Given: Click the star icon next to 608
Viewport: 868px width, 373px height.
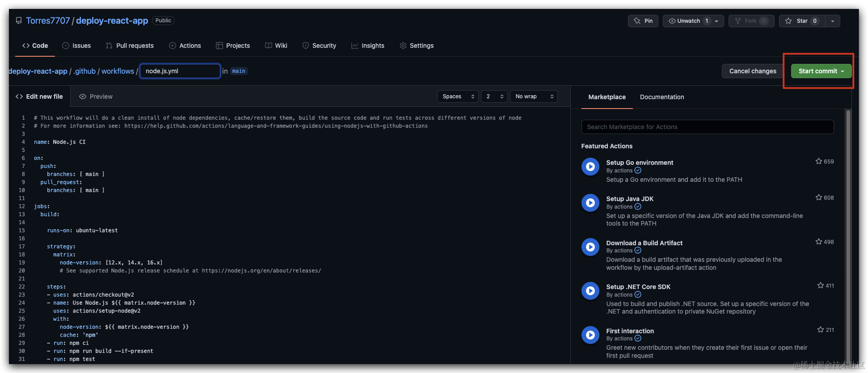Looking at the screenshot, I should 818,197.
